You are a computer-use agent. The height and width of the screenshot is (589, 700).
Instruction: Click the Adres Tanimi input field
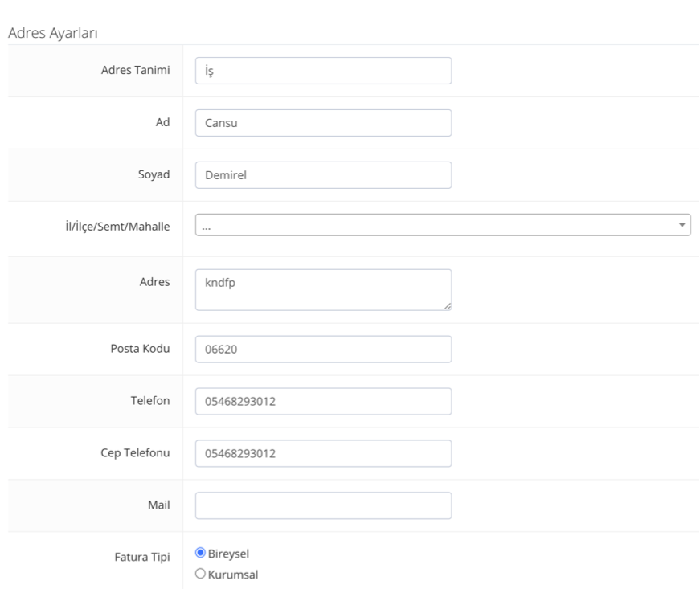coord(323,71)
